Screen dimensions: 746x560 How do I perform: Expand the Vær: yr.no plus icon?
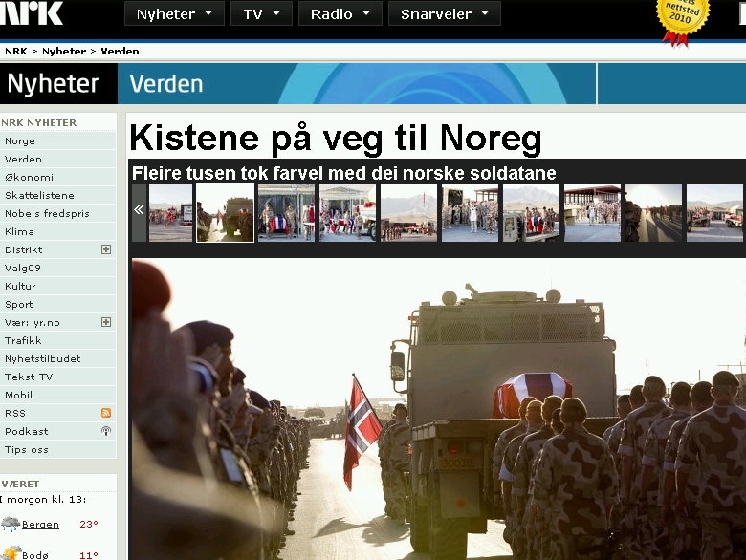coord(106,322)
